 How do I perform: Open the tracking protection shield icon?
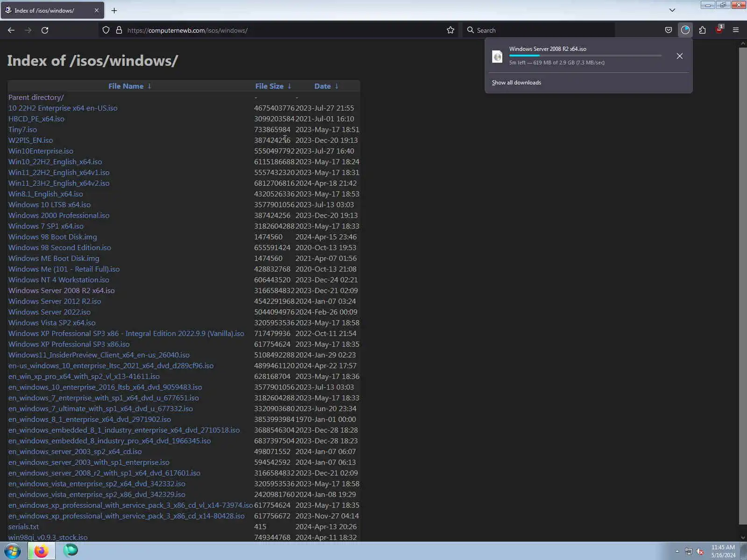(x=106, y=30)
